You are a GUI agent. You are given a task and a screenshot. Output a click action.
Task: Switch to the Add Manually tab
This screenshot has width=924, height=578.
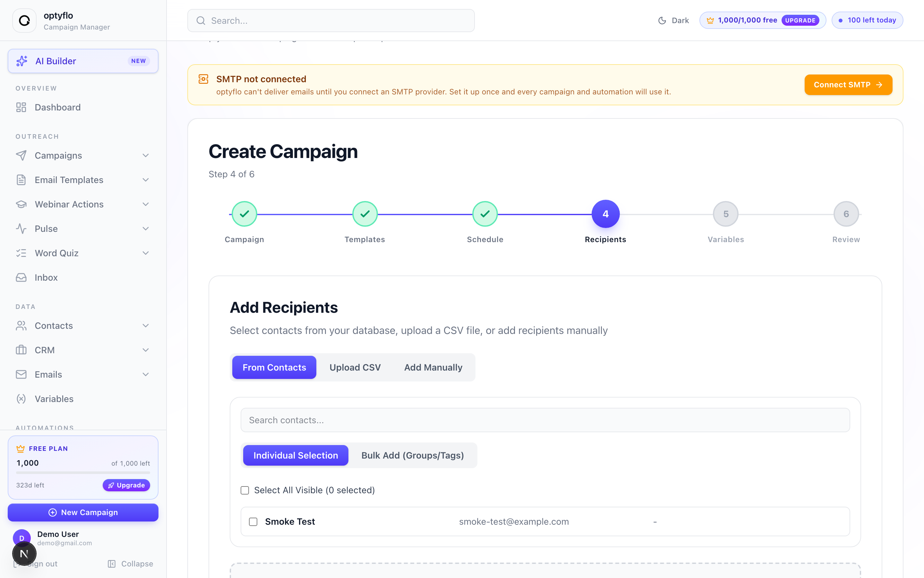[x=433, y=367]
